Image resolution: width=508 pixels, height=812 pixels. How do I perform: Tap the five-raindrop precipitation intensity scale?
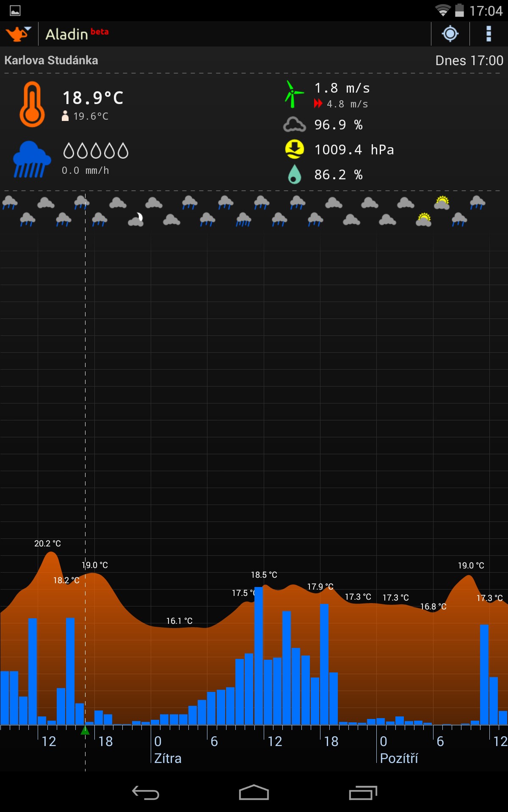pyautogui.click(x=96, y=151)
